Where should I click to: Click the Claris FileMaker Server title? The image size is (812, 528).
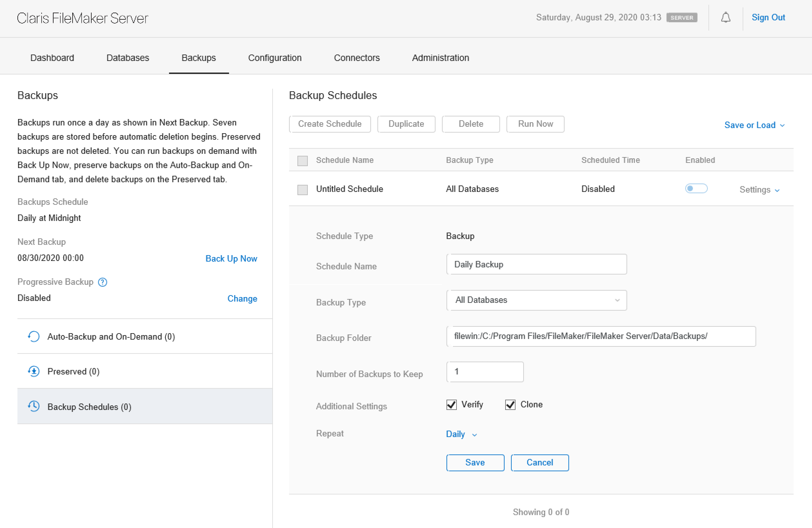pos(83,18)
